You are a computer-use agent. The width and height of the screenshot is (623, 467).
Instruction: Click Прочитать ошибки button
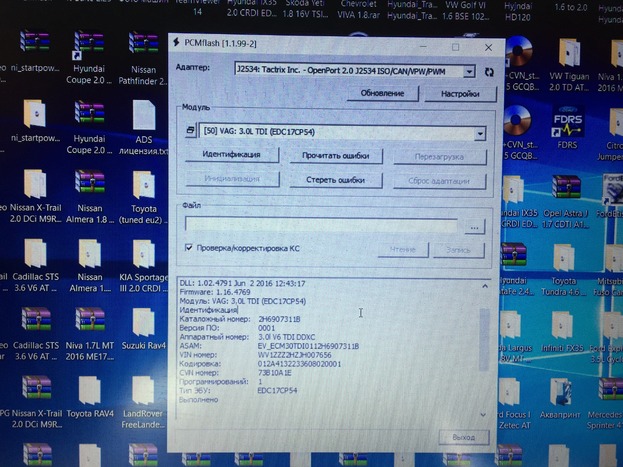(x=336, y=155)
